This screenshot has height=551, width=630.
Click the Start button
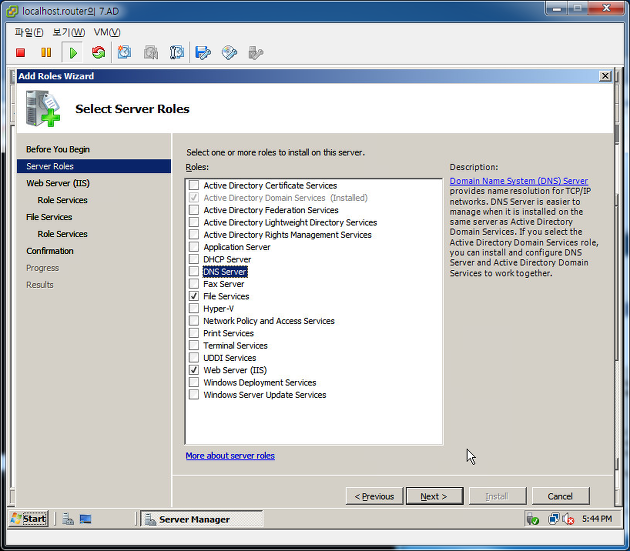[x=29, y=519]
